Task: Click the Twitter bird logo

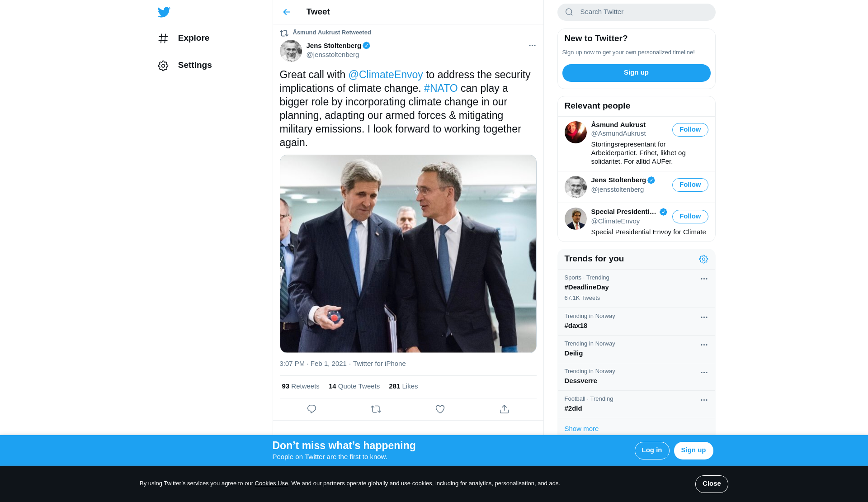Action: [x=164, y=12]
